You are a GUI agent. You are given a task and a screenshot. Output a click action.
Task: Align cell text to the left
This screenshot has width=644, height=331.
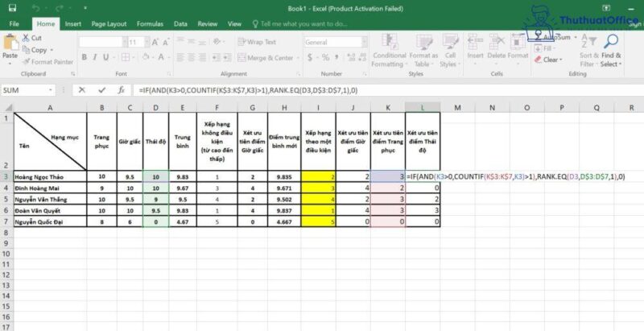180,57
